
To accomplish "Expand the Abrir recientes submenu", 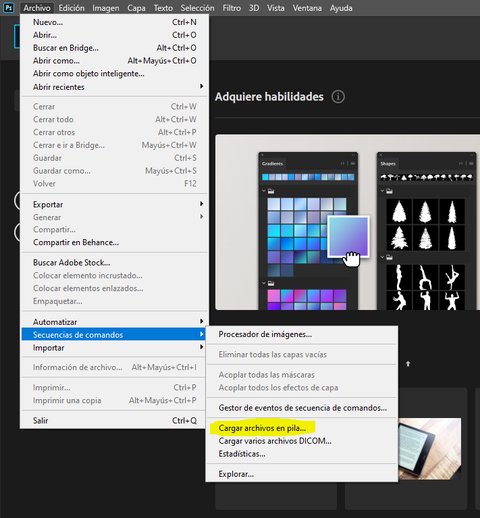I will 114,87.
